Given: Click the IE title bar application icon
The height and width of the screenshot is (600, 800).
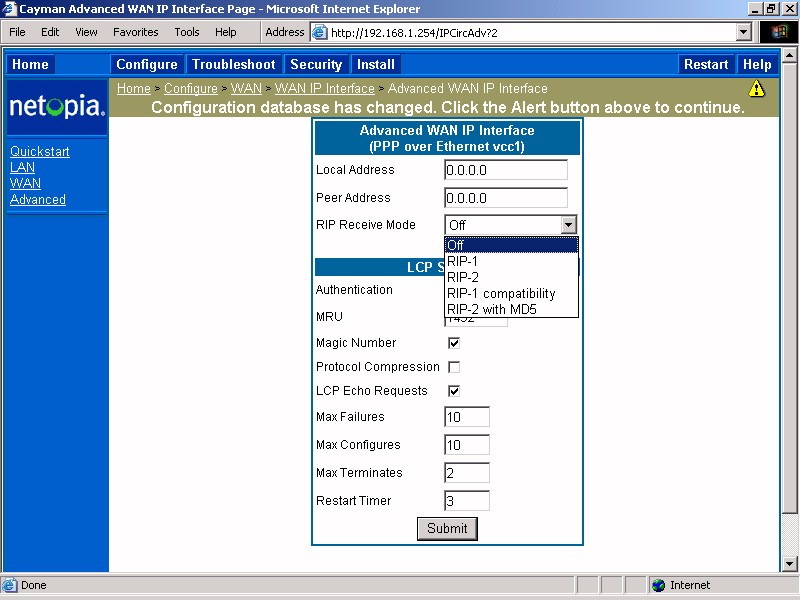Looking at the screenshot, I should click(x=10, y=9).
